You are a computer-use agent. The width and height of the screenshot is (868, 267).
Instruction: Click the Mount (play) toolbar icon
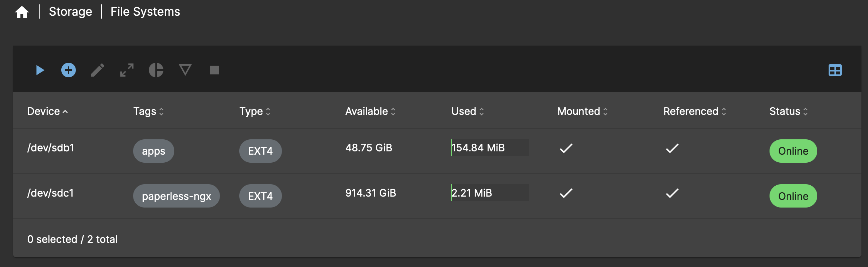point(40,70)
